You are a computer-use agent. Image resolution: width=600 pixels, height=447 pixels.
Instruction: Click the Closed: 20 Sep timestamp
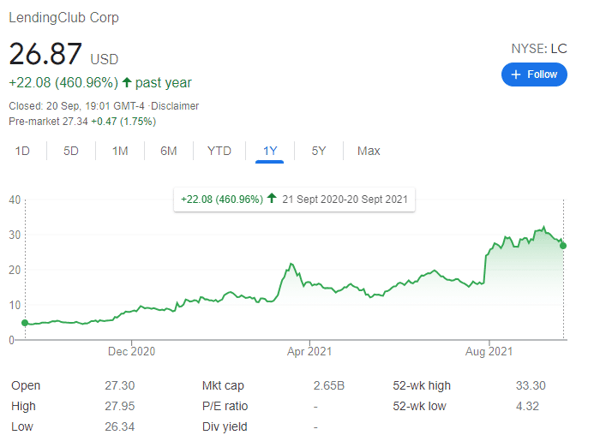click(77, 106)
